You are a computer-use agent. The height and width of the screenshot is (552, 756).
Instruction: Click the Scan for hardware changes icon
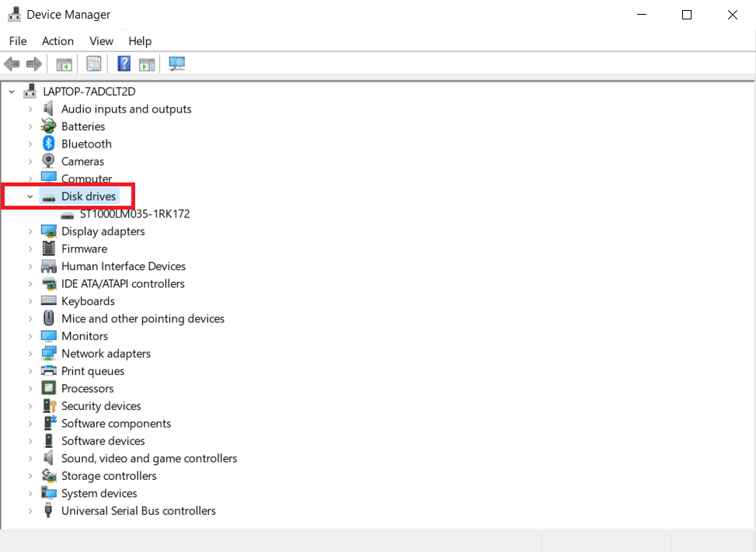(176, 64)
